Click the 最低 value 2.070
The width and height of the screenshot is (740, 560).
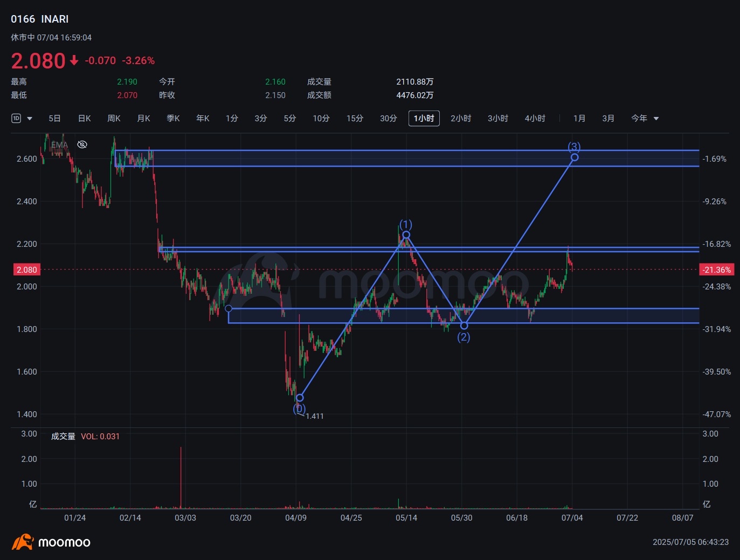point(127,95)
